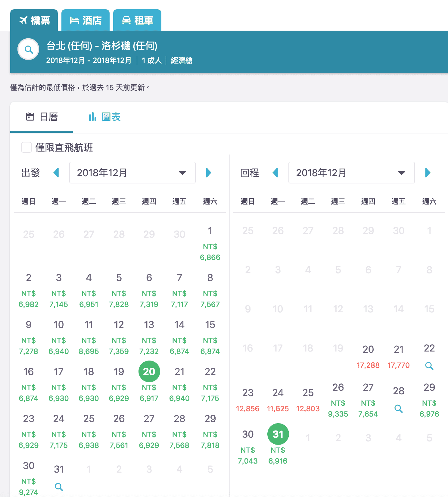Click the date range 2018年12月 - 2018年12月 summary
Viewport: 448px width, 497px height.
click(89, 61)
